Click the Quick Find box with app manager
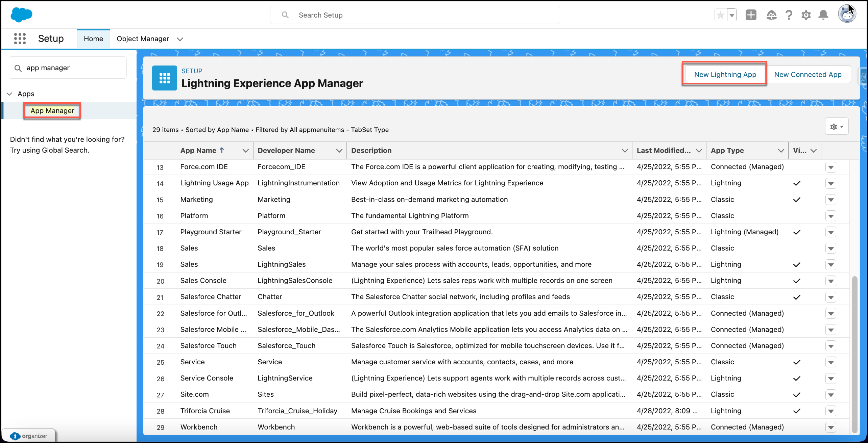Screen dimensions: 868x443 [x=68, y=68]
